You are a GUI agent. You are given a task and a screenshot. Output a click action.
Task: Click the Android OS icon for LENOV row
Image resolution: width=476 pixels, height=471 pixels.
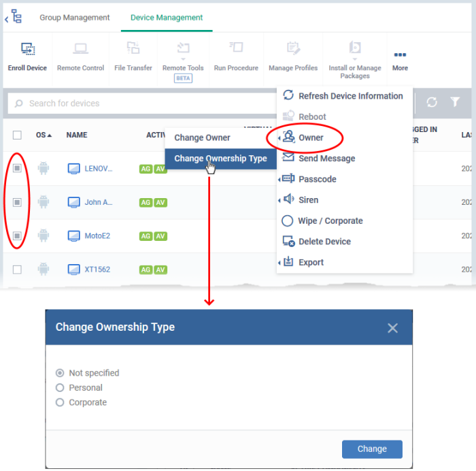[x=44, y=168]
